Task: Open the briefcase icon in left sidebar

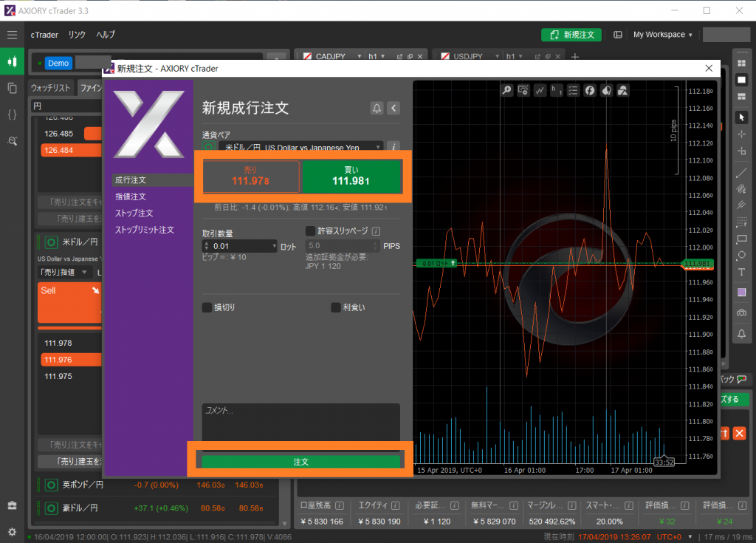Action: (12, 505)
